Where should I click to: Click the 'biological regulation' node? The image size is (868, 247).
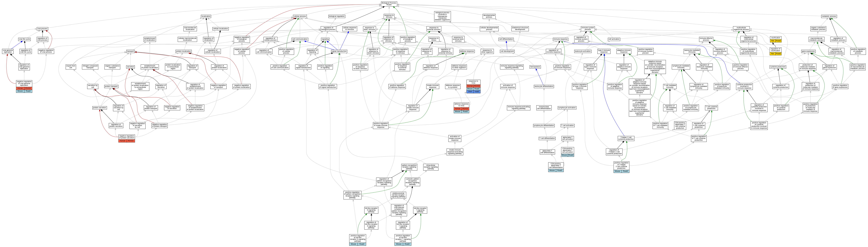337,16
